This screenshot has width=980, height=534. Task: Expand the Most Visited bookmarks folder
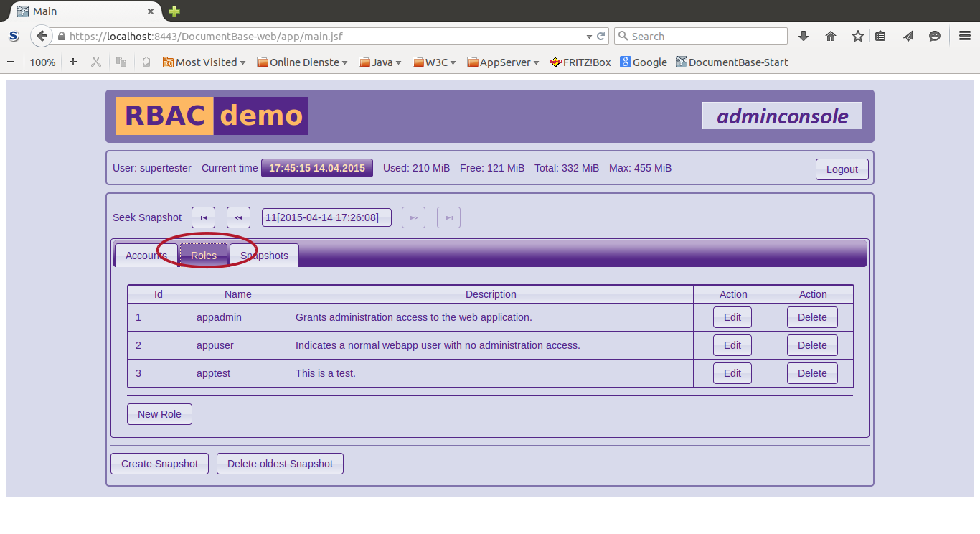pos(204,62)
